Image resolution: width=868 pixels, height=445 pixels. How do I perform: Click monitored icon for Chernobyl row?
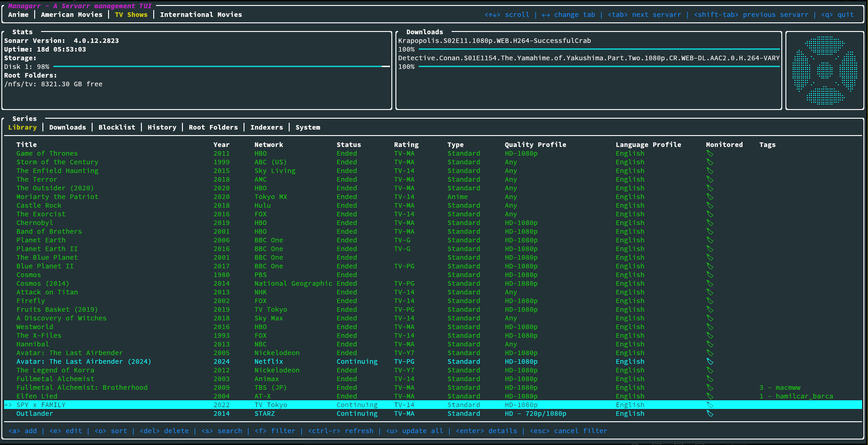click(710, 223)
